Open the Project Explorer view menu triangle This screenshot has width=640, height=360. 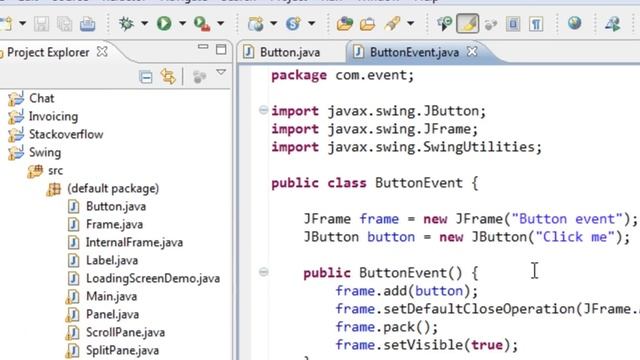[x=221, y=72]
